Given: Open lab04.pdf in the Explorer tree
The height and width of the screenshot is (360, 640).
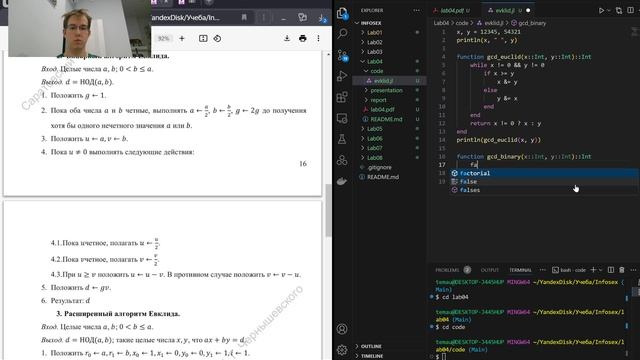Looking at the screenshot, I should pyautogui.click(x=382, y=109).
